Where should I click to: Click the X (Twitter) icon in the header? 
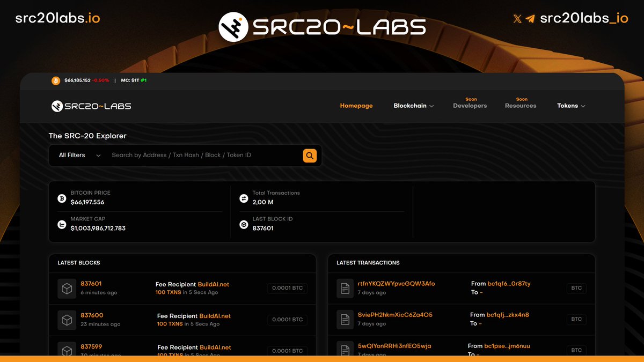coord(516,18)
